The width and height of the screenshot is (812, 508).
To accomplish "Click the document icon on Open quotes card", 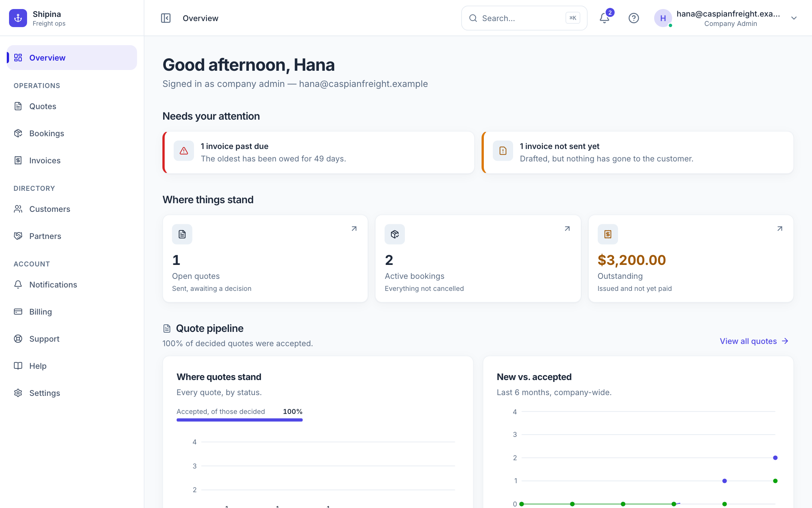I will (x=182, y=234).
